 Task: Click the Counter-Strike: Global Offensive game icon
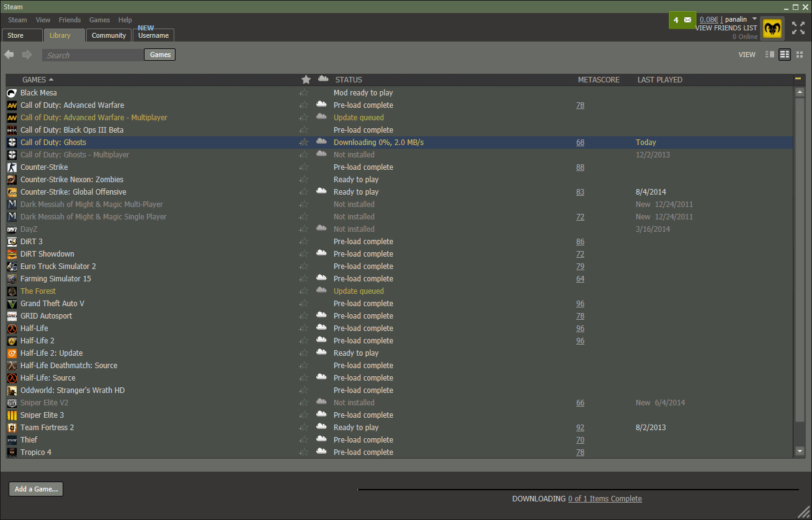click(12, 192)
